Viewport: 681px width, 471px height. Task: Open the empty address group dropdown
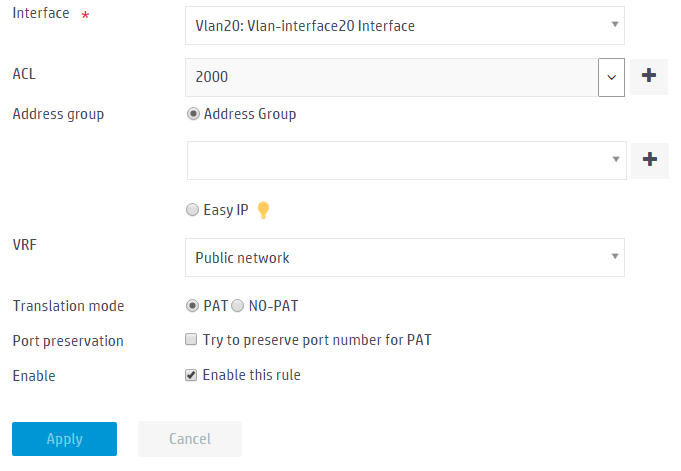coord(407,160)
